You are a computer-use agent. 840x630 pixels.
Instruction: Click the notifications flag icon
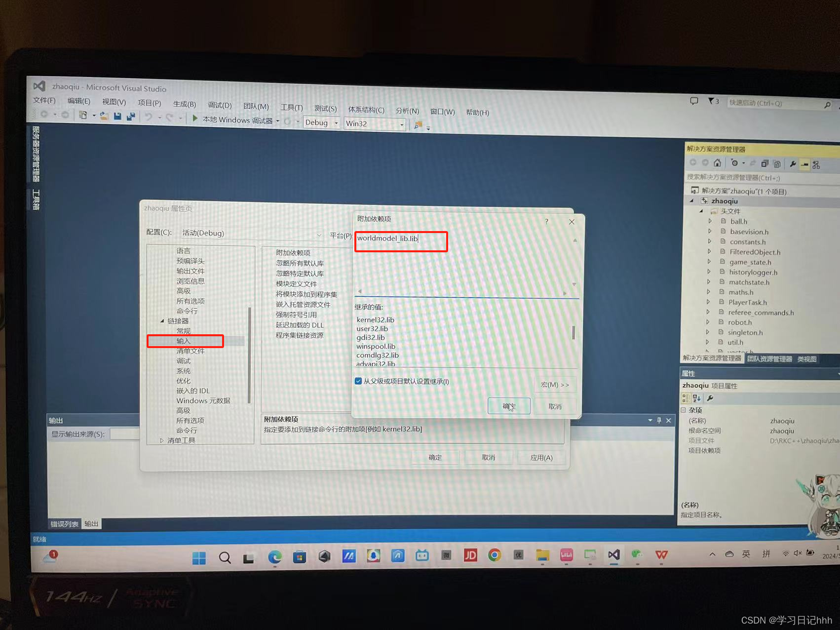coord(711,101)
